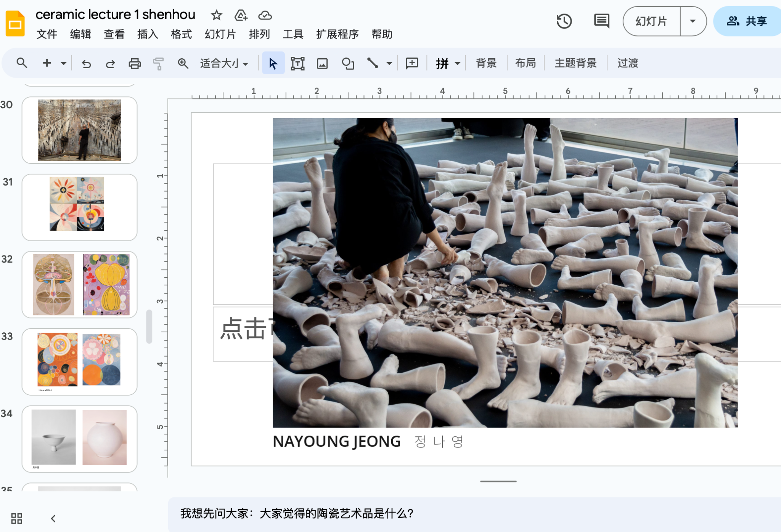Collapse the filmstrip with left chevron
Viewport: 781px width, 532px height.
(53, 518)
